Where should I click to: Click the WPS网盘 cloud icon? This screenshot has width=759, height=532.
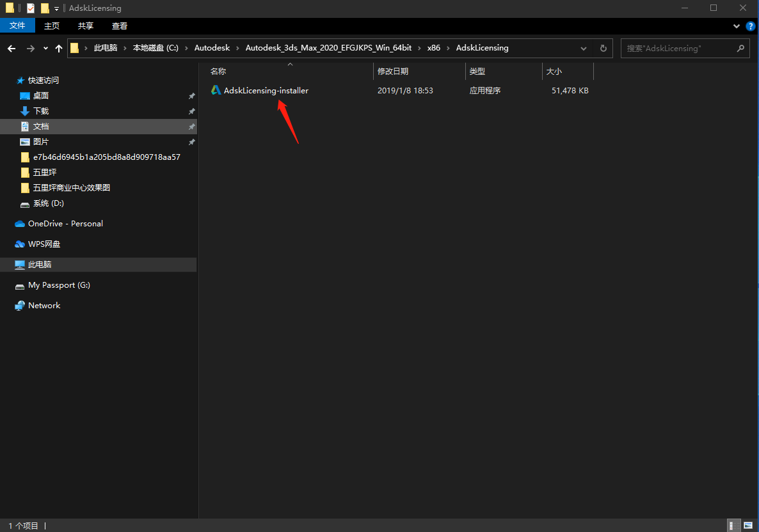click(20, 244)
